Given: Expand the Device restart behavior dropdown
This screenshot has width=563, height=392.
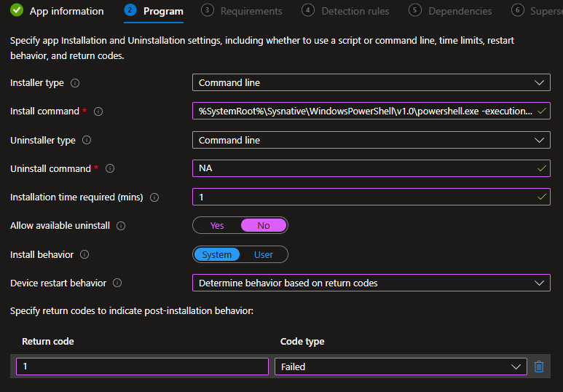Looking at the screenshot, I should [371, 283].
